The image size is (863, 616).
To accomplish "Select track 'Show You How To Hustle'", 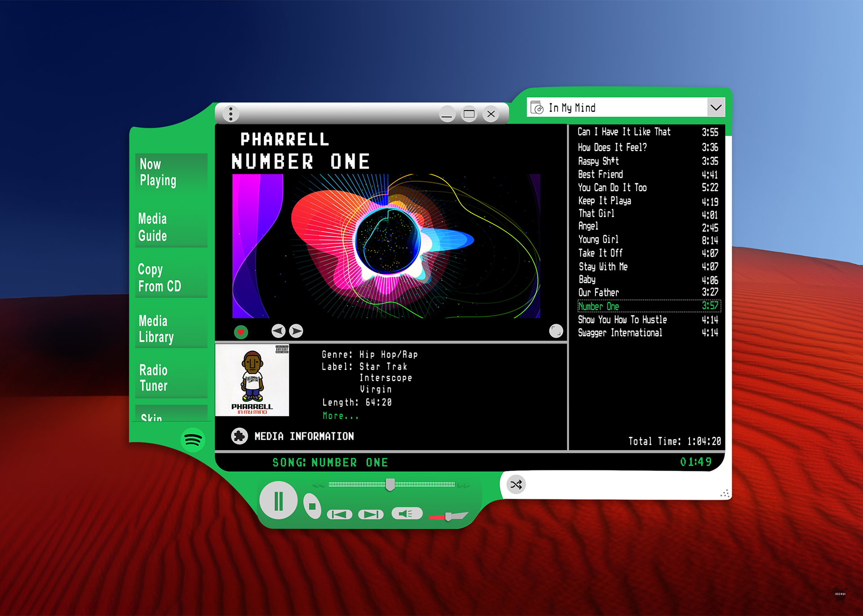I will coord(648,319).
